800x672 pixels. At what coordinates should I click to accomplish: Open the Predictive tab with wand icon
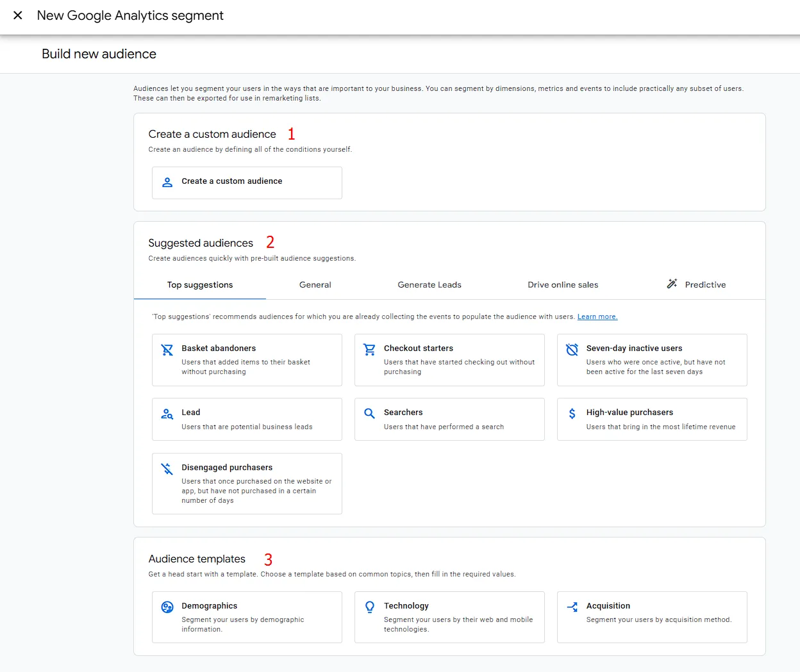click(696, 284)
